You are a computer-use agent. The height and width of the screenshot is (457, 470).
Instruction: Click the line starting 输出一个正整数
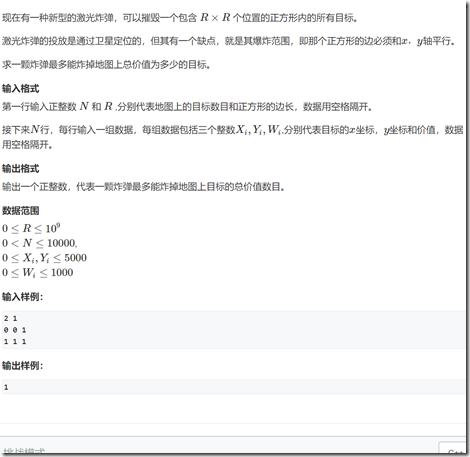point(144,187)
